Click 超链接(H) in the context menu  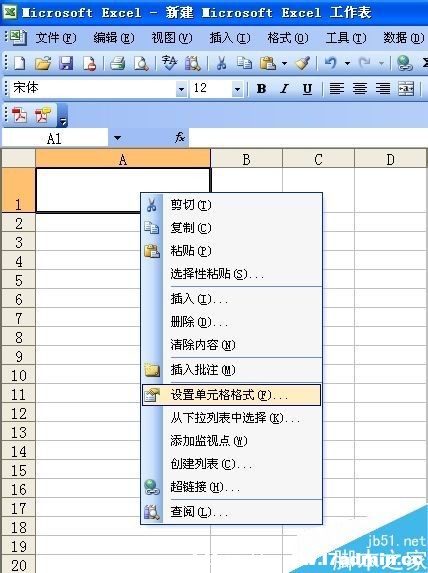205,487
